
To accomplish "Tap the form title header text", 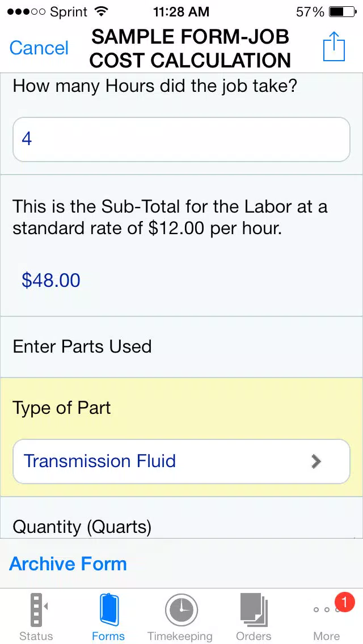I will tap(191, 48).
